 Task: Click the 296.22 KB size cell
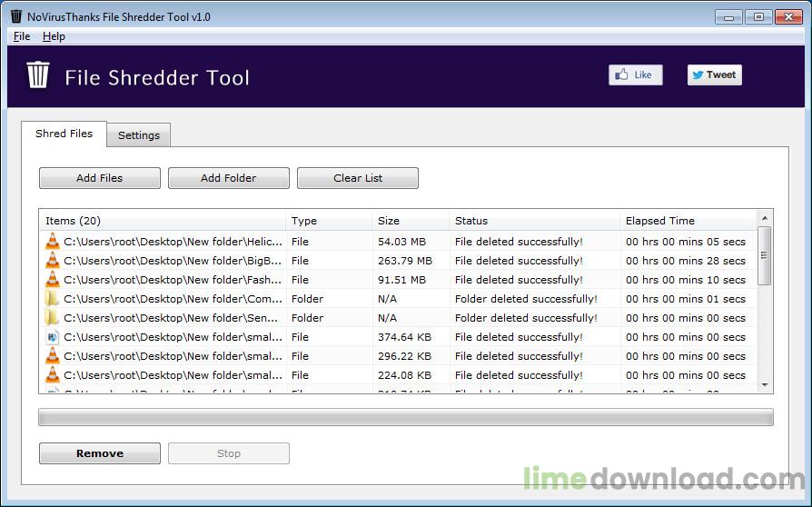404,356
